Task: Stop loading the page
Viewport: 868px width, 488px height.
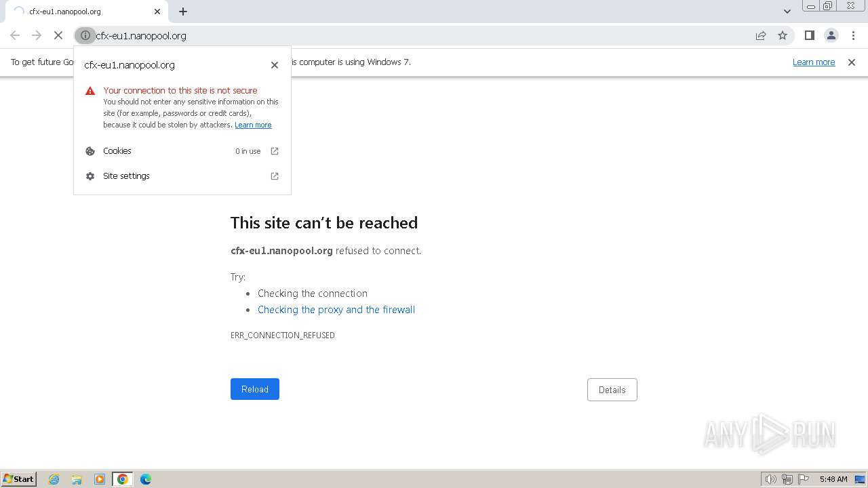Action: point(58,35)
